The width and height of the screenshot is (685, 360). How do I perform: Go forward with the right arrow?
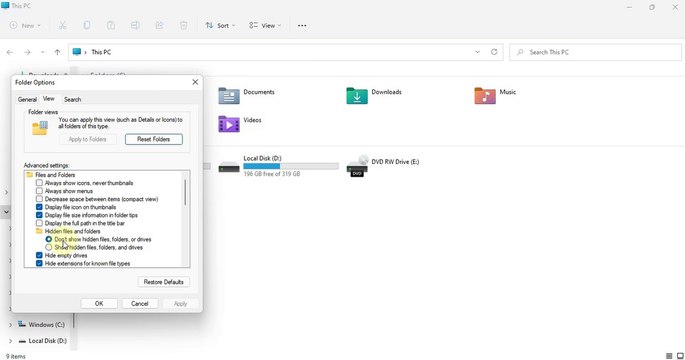tap(27, 52)
